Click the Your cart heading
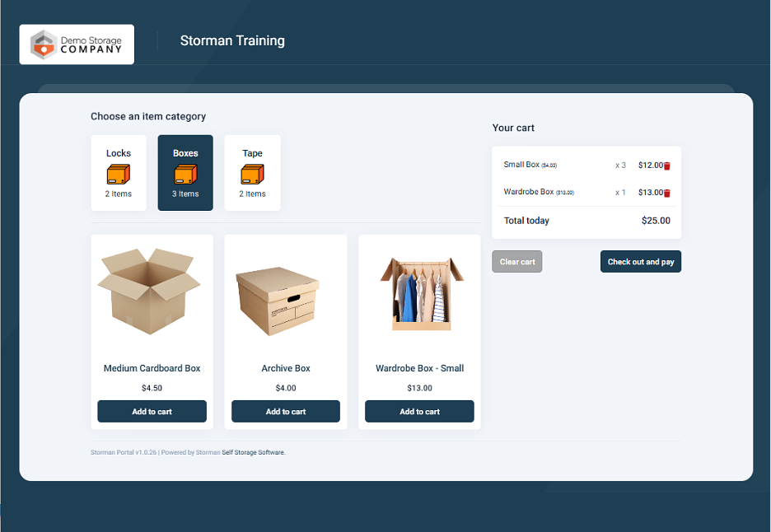The height and width of the screenshot is (532, 771). [x=513, y=128]
